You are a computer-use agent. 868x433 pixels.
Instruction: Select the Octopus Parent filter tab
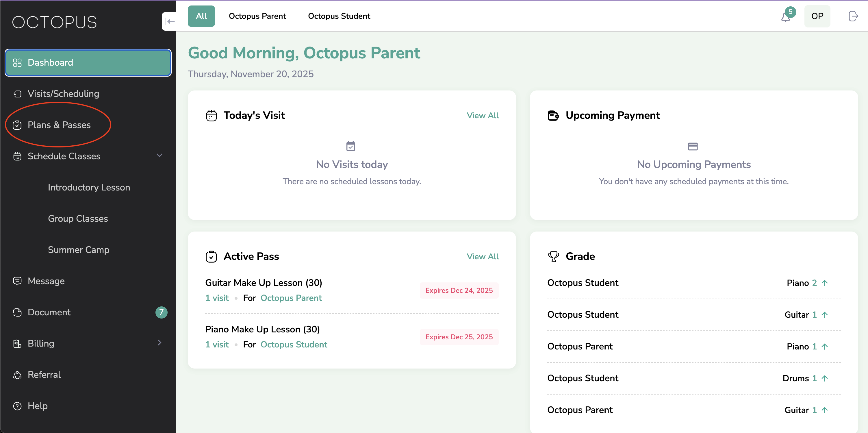pos(257,16)
